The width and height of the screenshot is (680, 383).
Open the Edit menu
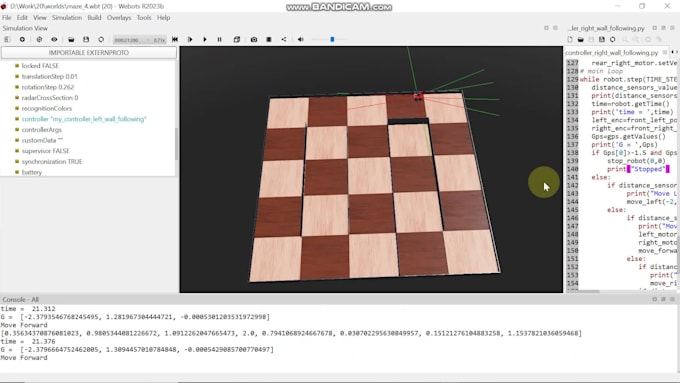click(22, 18)
